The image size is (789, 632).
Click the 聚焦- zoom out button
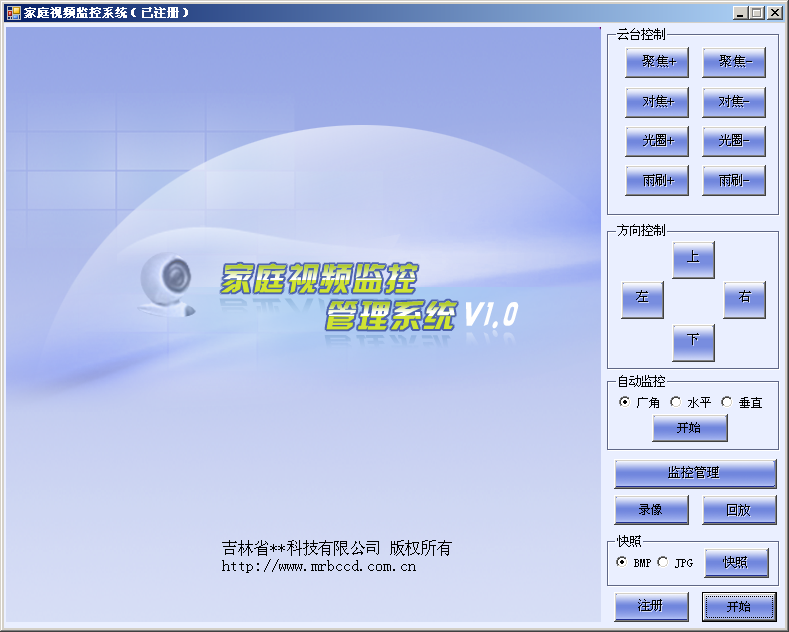(734, 62)
